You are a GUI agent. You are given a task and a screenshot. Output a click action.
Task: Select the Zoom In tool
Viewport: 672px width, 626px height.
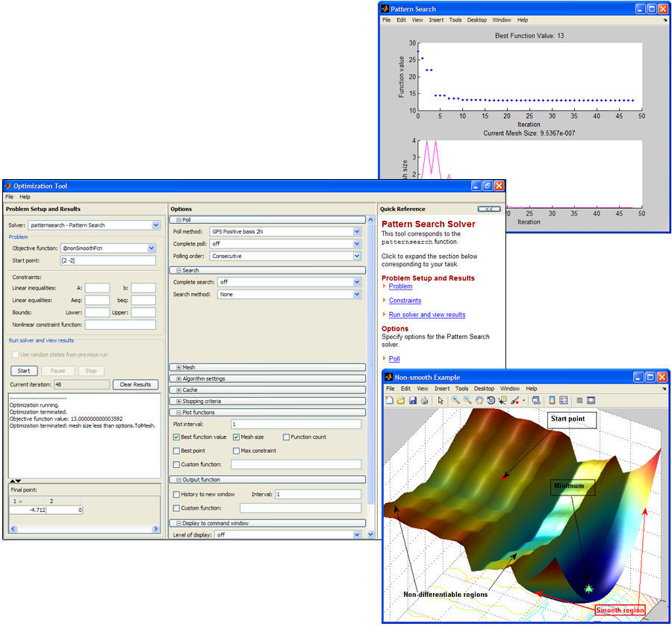tap(454, 400)
